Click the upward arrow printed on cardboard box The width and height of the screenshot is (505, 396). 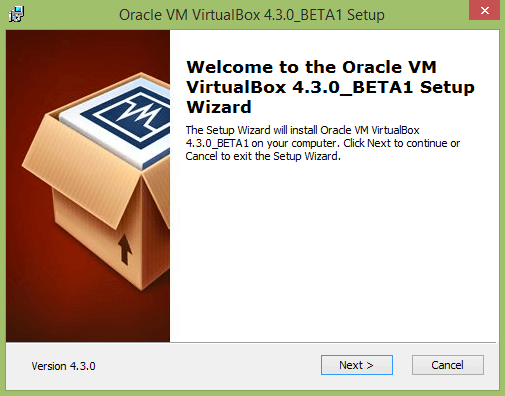(125, 249)
